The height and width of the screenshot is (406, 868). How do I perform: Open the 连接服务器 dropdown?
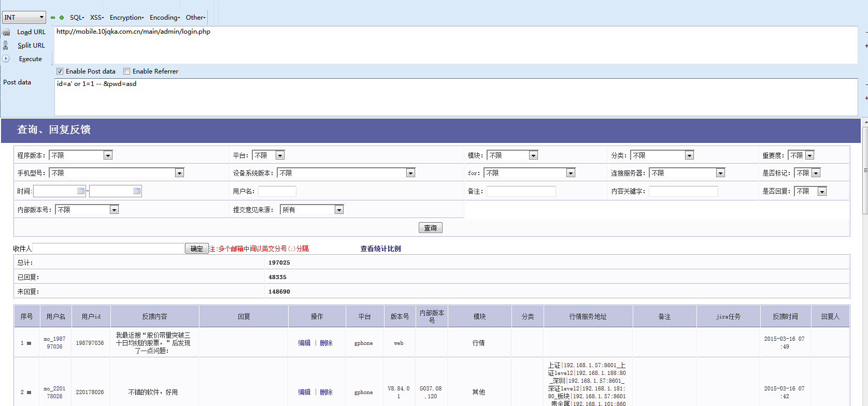(687, 173)
